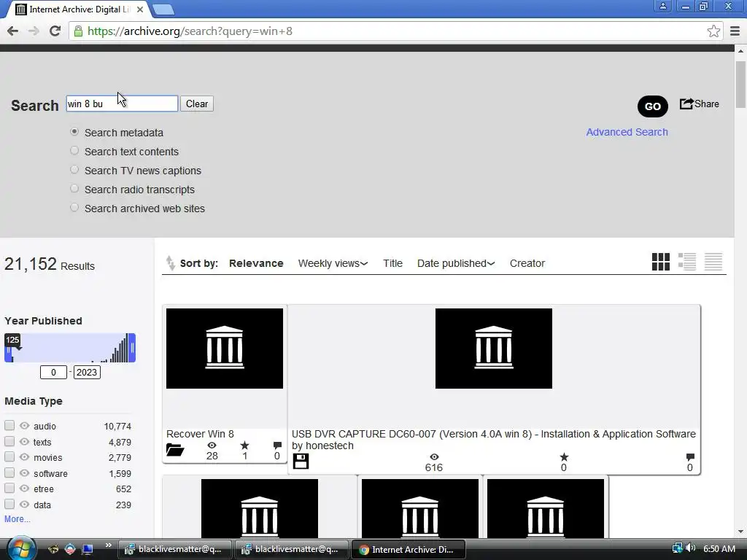This screenshot has height=560, width=747.
Task: Reload the current page
Action: 55,31
